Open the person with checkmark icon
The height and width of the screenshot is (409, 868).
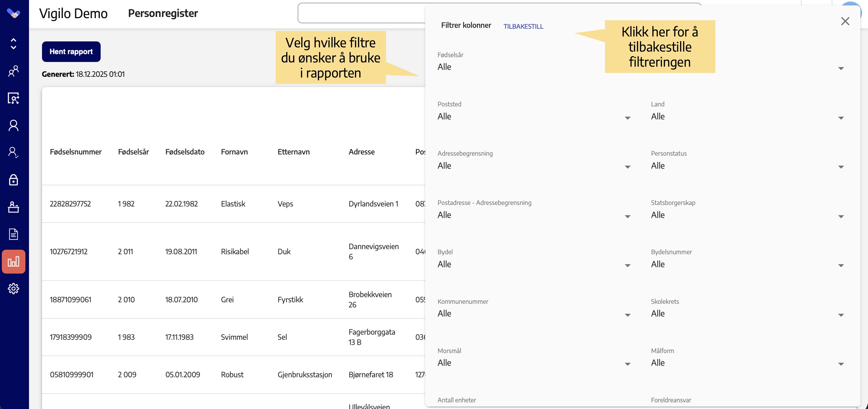point(14,153)
